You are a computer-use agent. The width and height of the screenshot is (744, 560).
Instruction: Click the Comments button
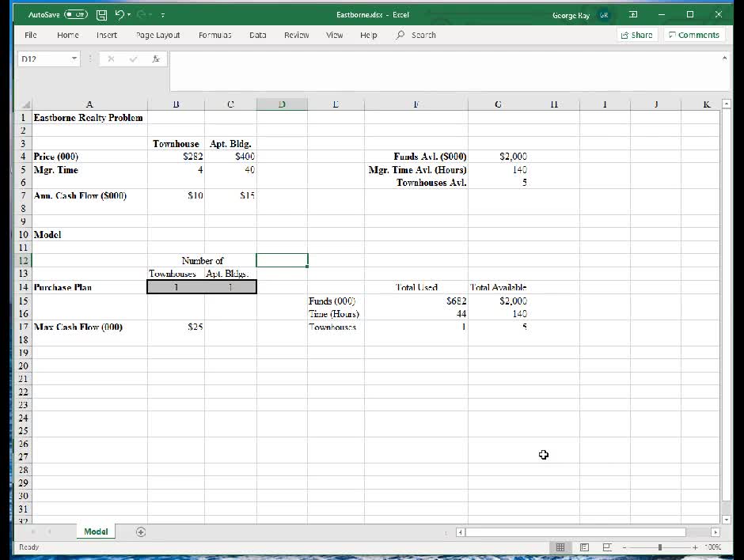click(693, 35)
